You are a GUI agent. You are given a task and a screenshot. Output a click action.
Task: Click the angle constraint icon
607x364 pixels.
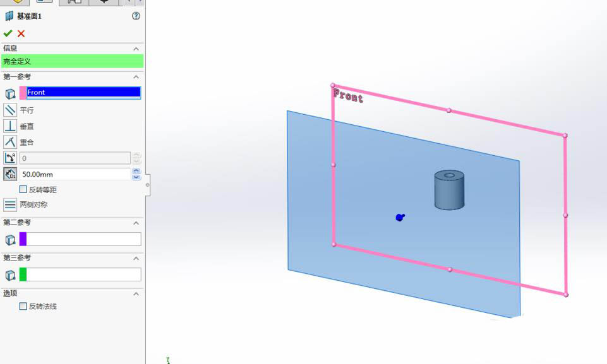pyautogui.click(x=9, y=158)
